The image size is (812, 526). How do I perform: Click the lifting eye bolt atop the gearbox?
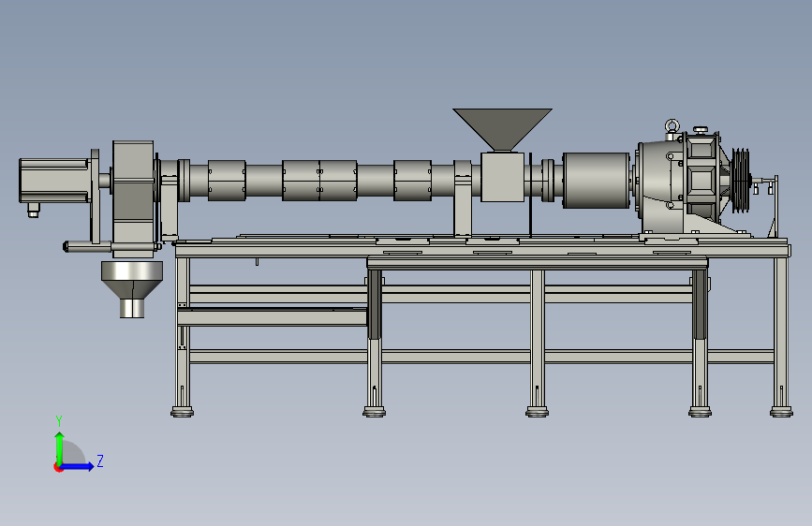[x=672, y=128]
